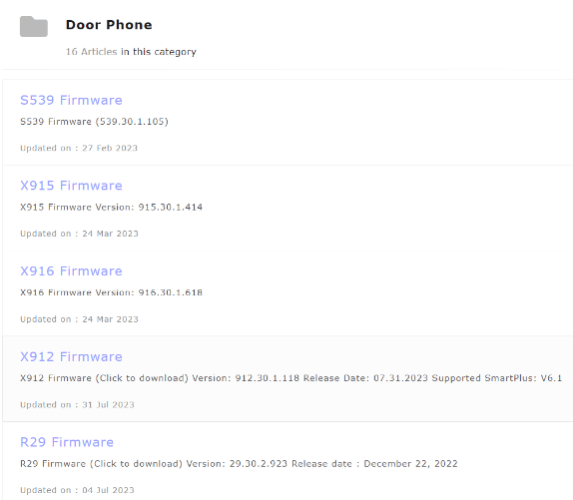Viewport: 573px width, 500px height.
Task: Click X916 Firmware Version 916.30.1.618 description
Action: pyautogui.click(x=111, y=292)
